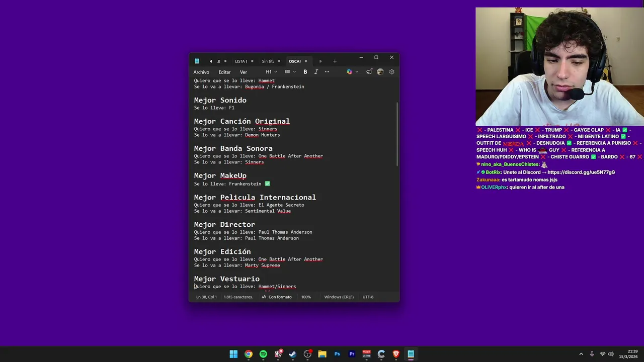Expand the list style dropdown arrow
This screenshot has height=362, width=644.
[x=295, y=72]
